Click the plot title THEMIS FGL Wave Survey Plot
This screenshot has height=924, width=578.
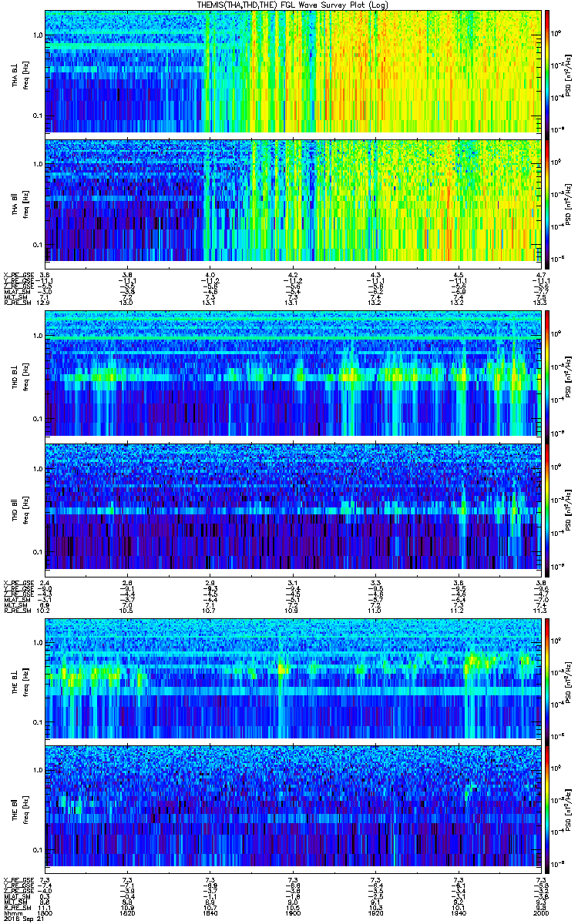pyautogui.click(x=292, y=5)
